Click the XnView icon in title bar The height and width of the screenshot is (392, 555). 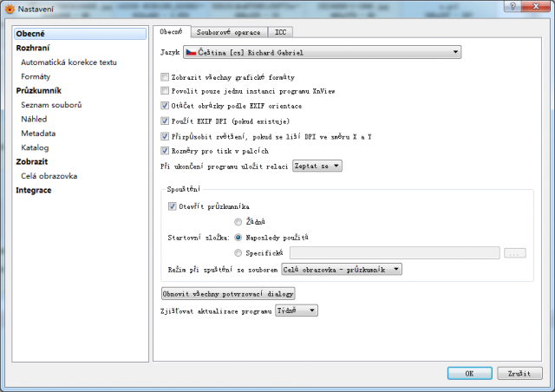click(x=10, y=9)
